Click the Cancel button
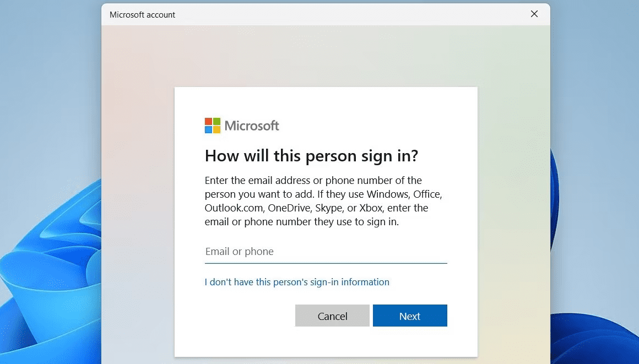This screenshot has width=639, height=364. coord(332,316)
